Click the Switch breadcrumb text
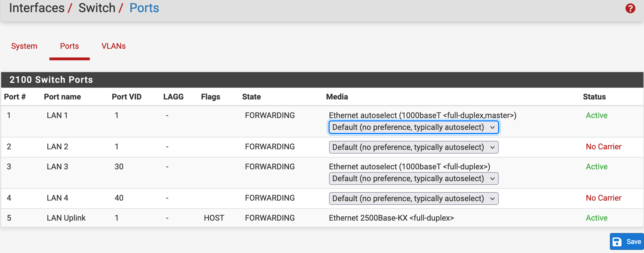 tap(97, 8)
